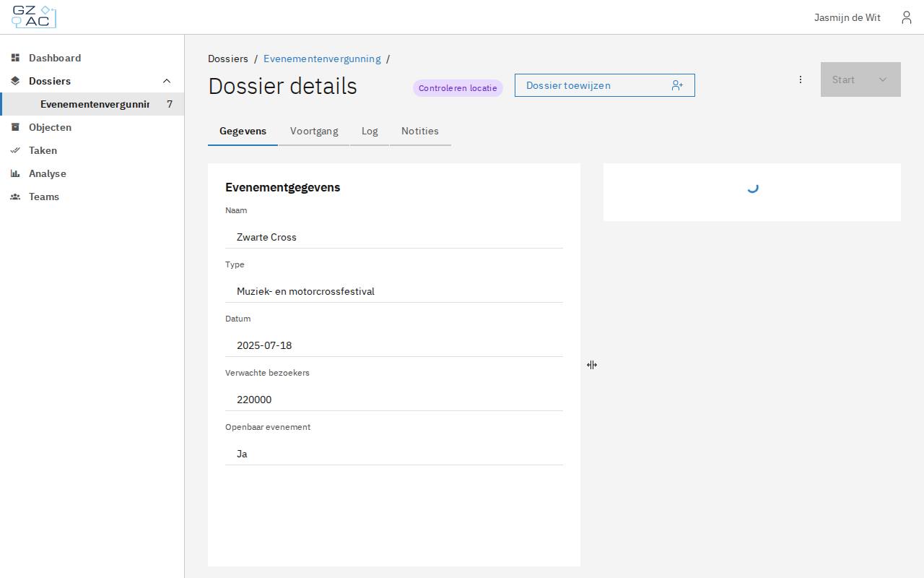Screen dimensions: 924x578
Task: Click the GZAC logo
Action: click(x=34, y=17)
